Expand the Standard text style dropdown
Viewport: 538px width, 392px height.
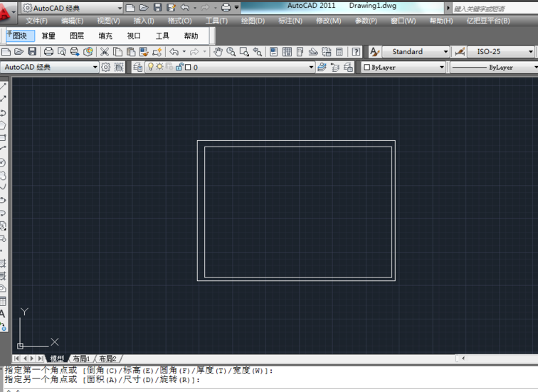(445, 52)
